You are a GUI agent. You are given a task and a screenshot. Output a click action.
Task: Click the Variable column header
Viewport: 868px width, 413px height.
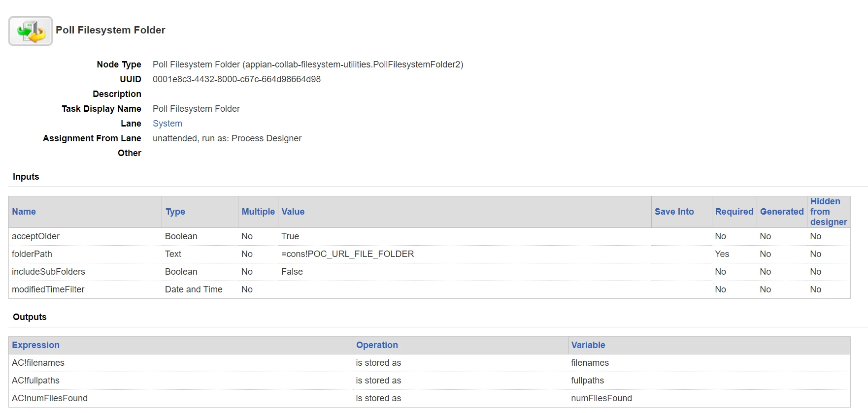[588, 345]
